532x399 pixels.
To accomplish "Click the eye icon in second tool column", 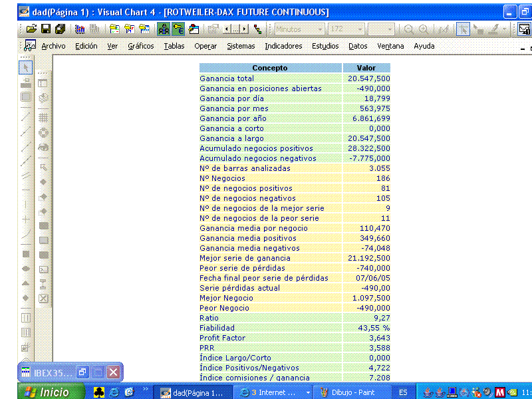I will 43,147.
